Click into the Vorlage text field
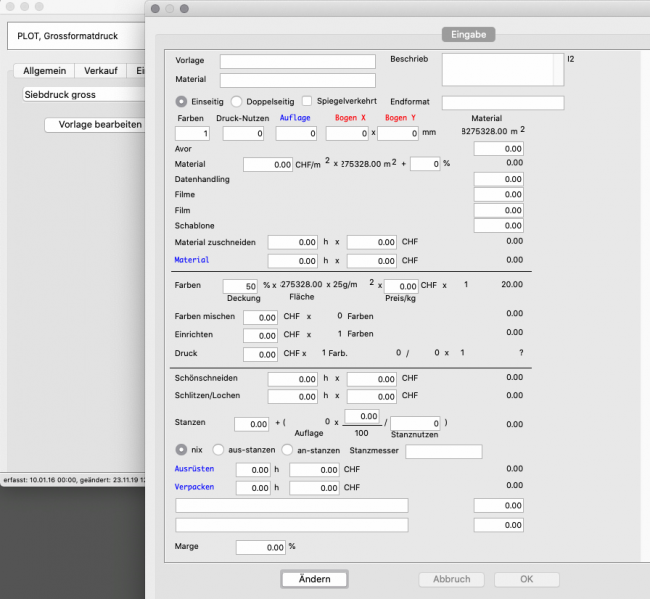This screenshot has width=650, height=599. [297, 62]
